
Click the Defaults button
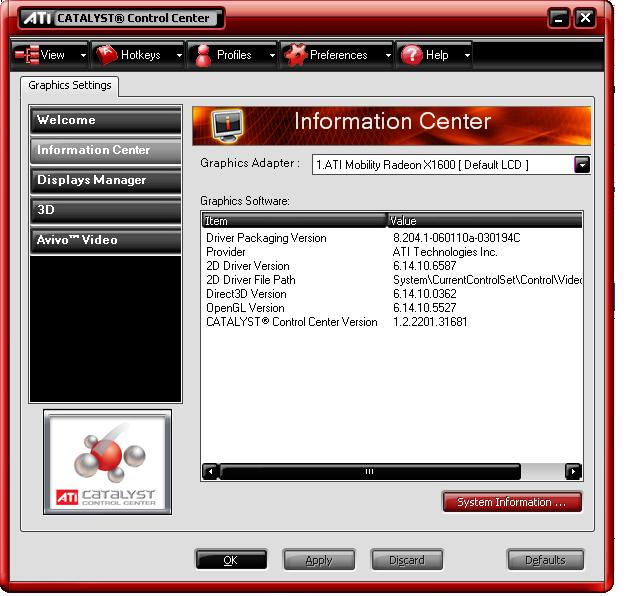pyautogui.click(x=545, y=560)
